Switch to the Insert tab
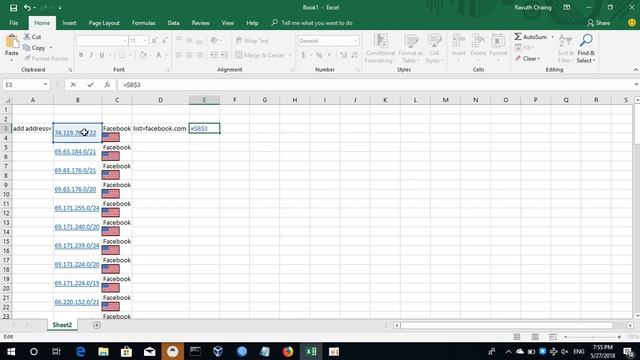 (x=69, y=23)
